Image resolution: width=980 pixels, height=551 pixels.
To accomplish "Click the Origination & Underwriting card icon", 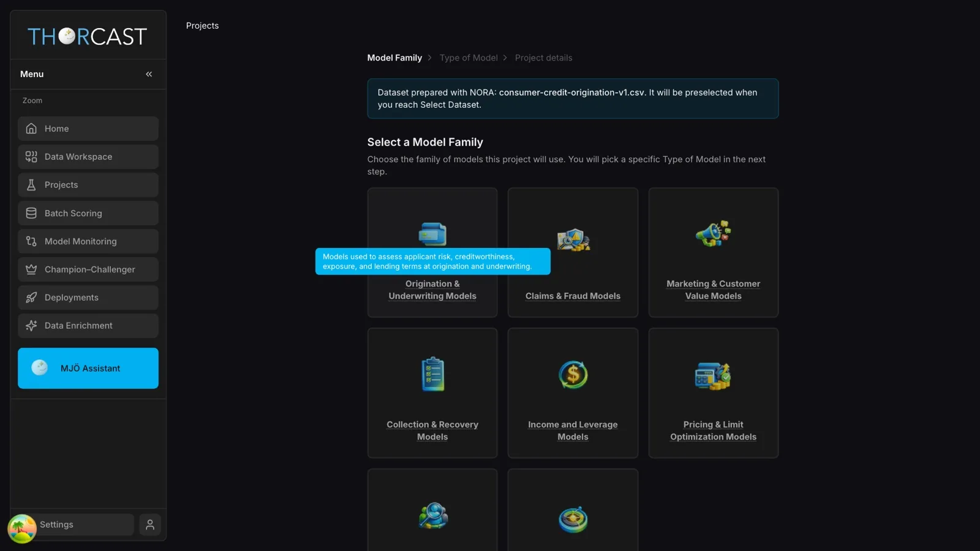I will [432, 234].
